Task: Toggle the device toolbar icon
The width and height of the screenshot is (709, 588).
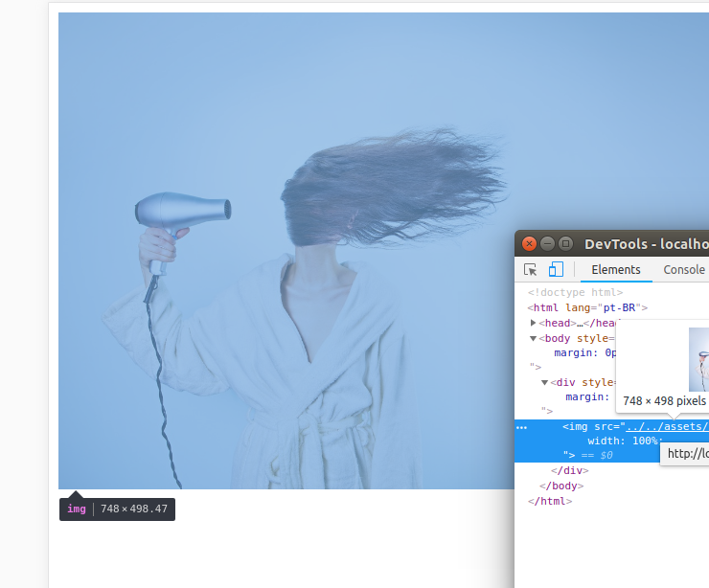Action: tap(556, 269)
